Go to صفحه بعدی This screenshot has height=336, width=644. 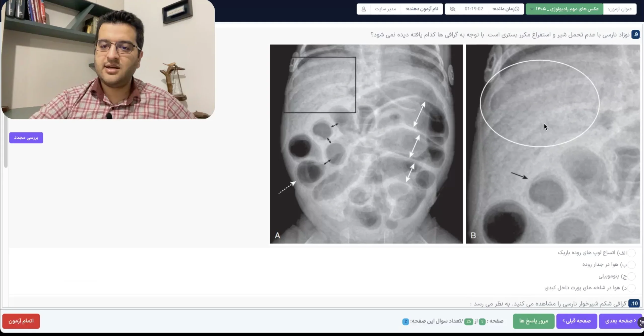tap(620, 321)
